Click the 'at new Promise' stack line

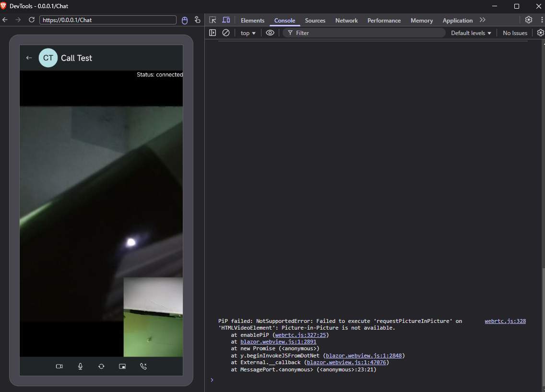coord(275,348)
